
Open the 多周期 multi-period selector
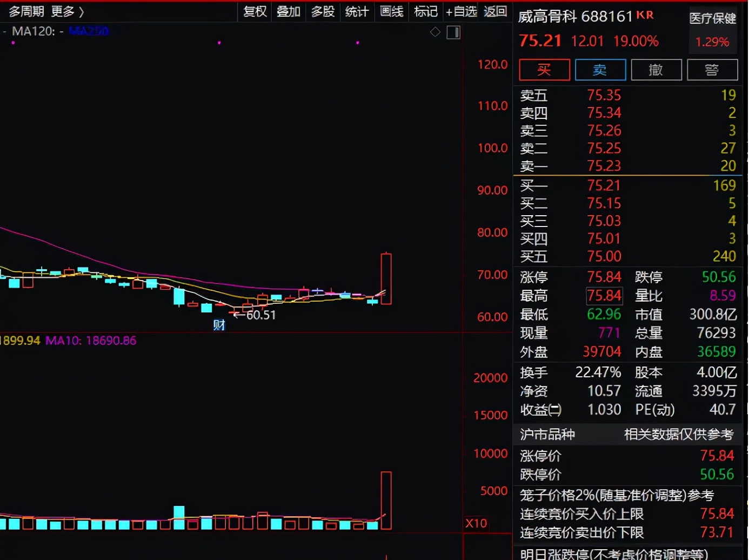click(26, 11)
